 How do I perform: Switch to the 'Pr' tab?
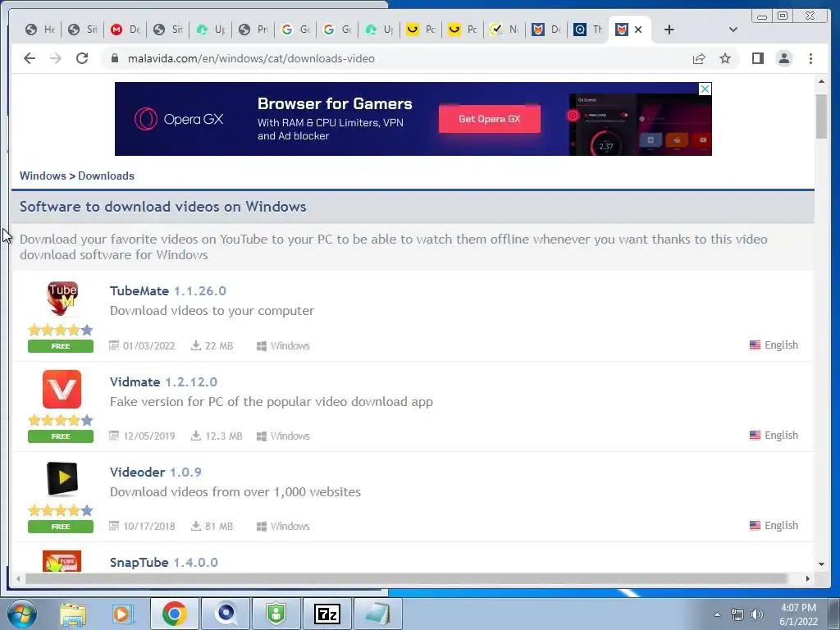coord(253,30)
